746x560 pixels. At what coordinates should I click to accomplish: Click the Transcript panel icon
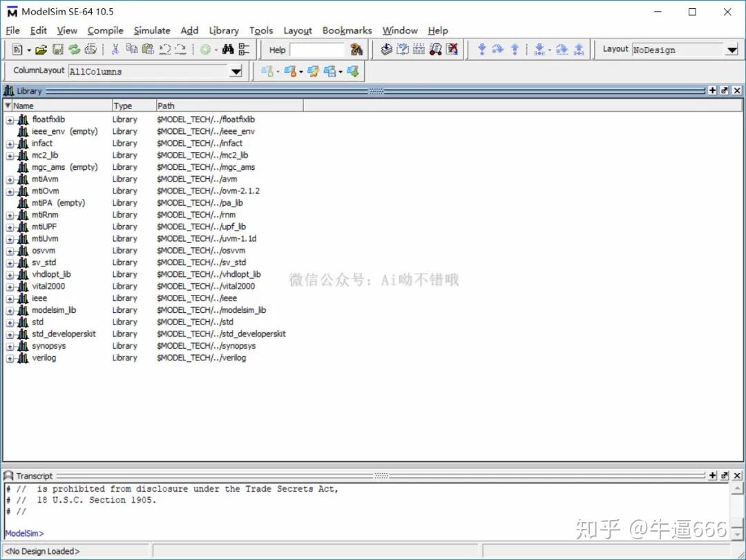[8, 475]
